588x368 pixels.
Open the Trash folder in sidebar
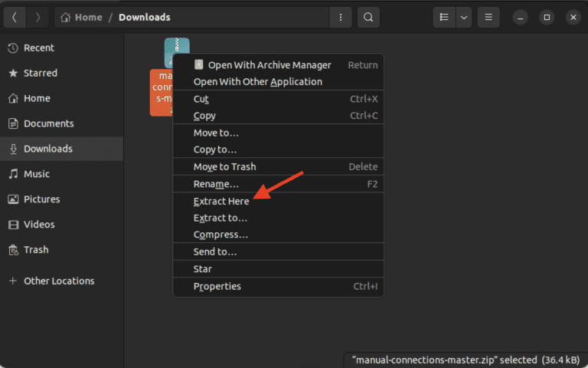point(36,250)
